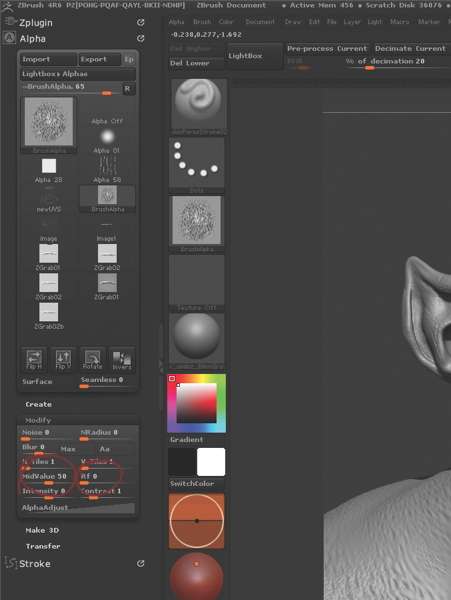Click the Seamless slider
451x600 pixels.
tap(107, 382)
